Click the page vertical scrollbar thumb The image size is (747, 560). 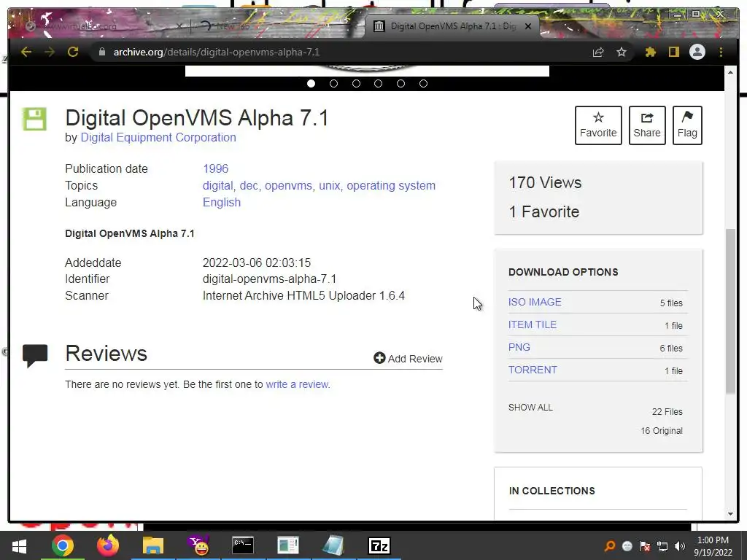(x=730, y=311)
